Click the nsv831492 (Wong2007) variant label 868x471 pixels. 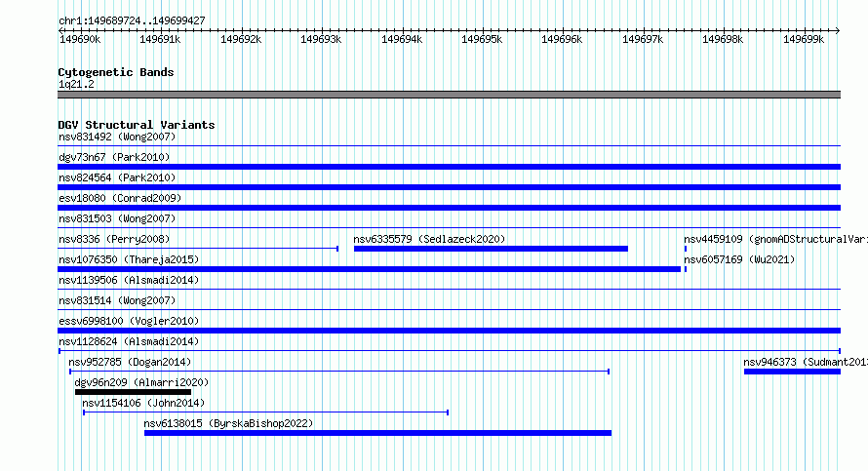pyautogui.click(x=117, y=137)
